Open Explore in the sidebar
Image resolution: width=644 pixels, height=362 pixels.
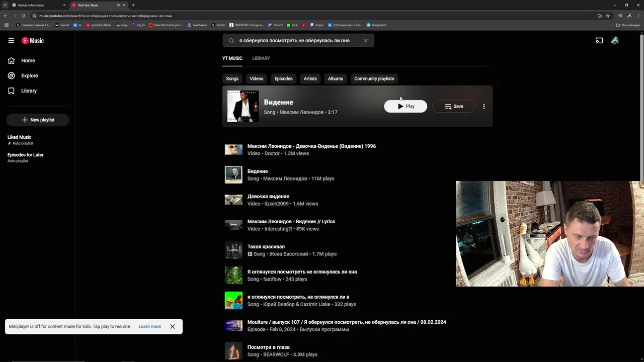click(23, 76)
